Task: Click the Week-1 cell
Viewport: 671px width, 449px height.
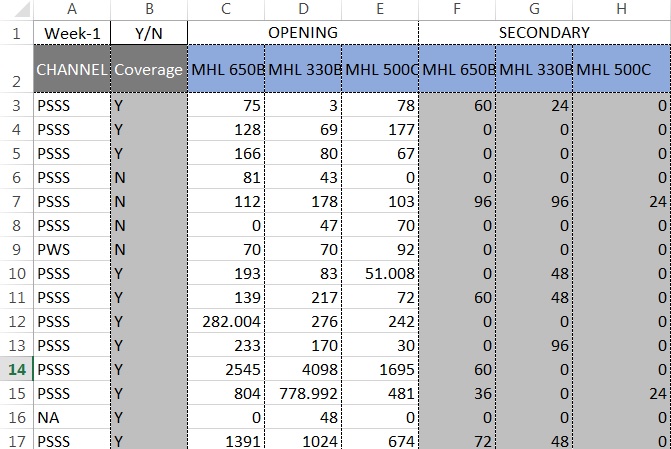Action: click(x=72, y=33)
